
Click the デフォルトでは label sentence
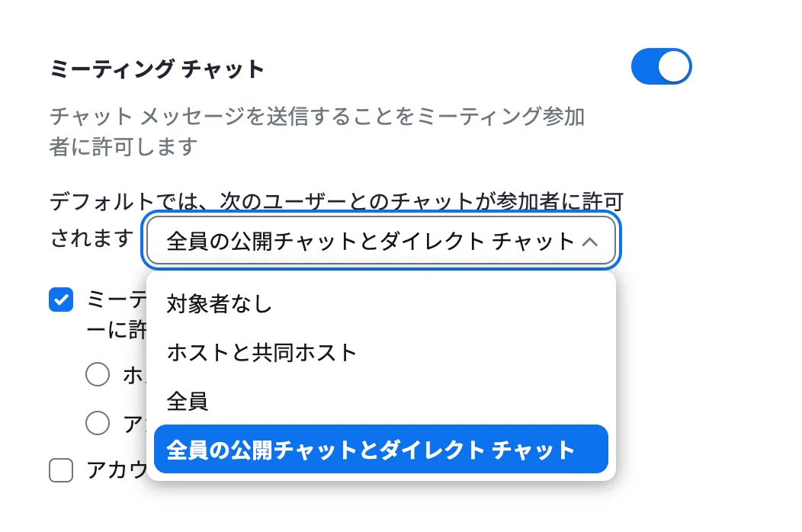(336, 202)
